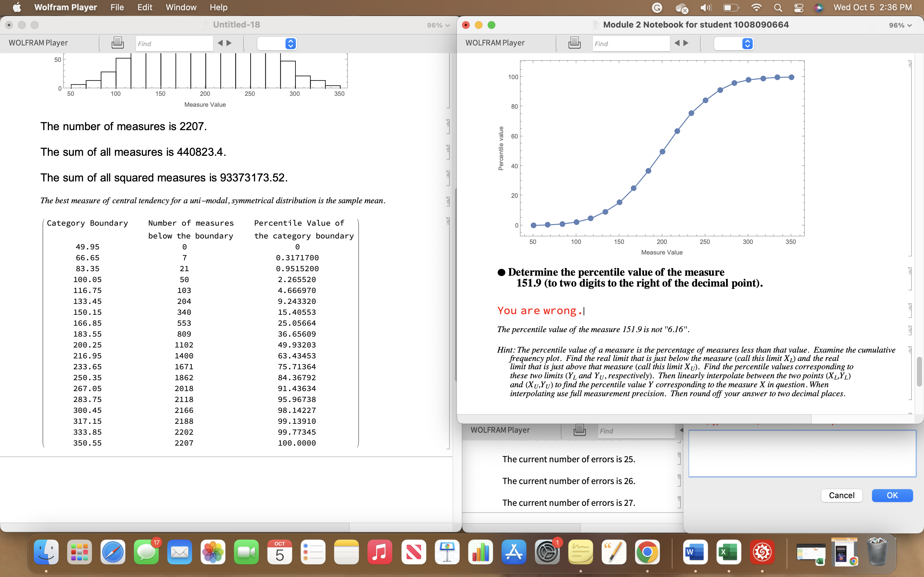Viewport: 924px width, 577px height.
Task: Click the print icon in the Module 2 toolbar
Action: (x=574, y=43)
